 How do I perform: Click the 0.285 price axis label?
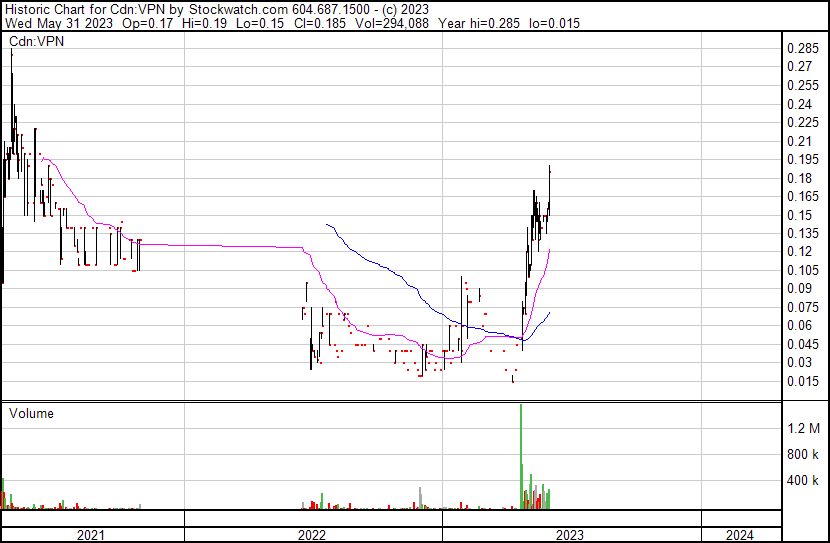[x=803, y=49]
